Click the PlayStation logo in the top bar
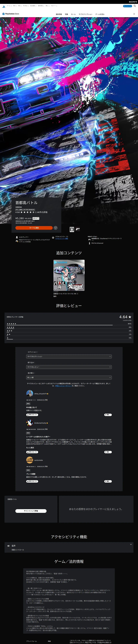Viewport: 138px width, 644px height. (4, 7)
